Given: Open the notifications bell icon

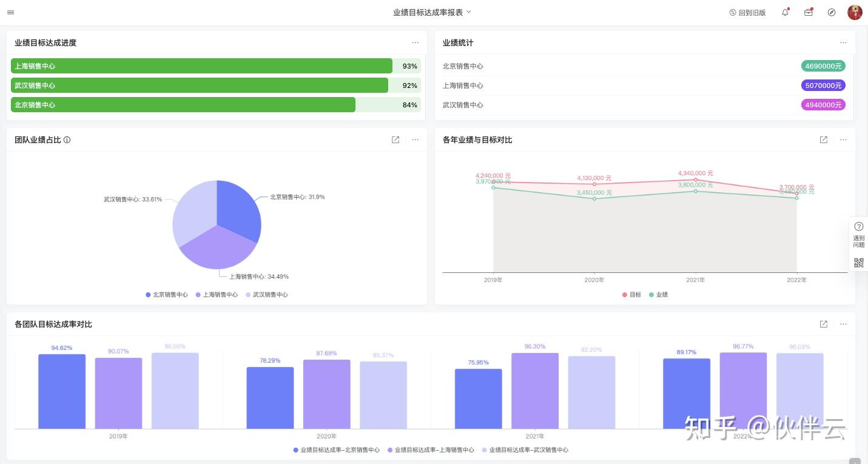Looking at the screenshot, I should [786, 12].
